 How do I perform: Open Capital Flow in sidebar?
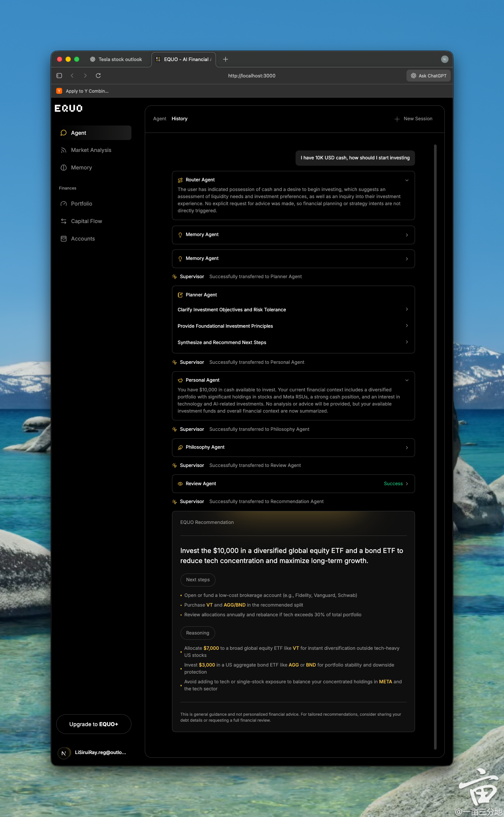(x=86, y=221)
